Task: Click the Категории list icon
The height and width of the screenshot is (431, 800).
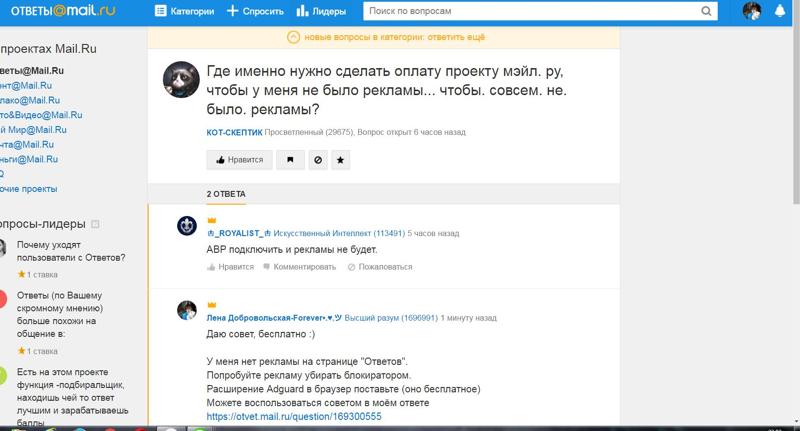Action: pyautogui.click(x=160, y=11)
